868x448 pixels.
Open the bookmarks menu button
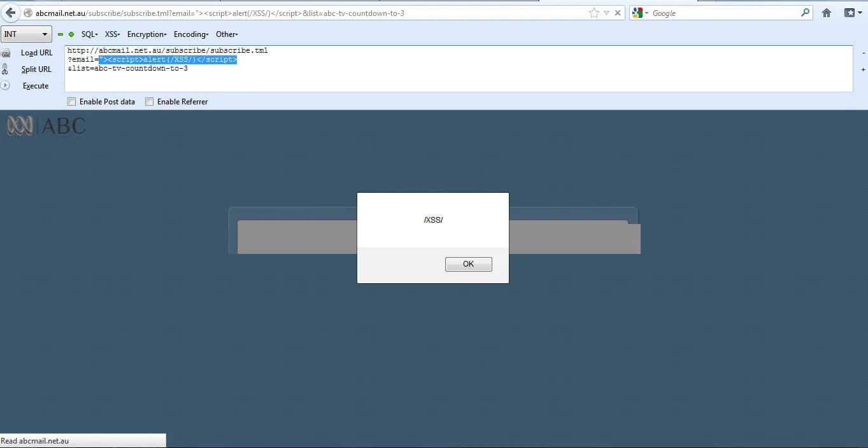point(853,13)
